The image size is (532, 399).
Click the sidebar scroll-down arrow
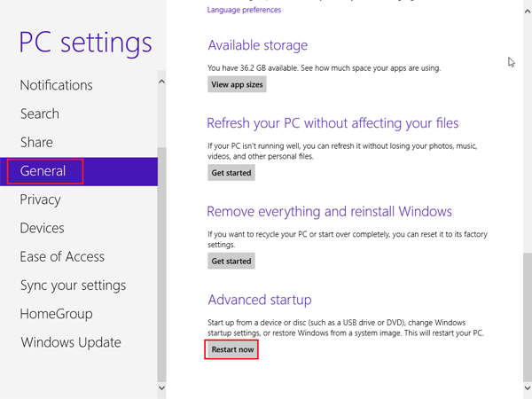tap(162, 387)
